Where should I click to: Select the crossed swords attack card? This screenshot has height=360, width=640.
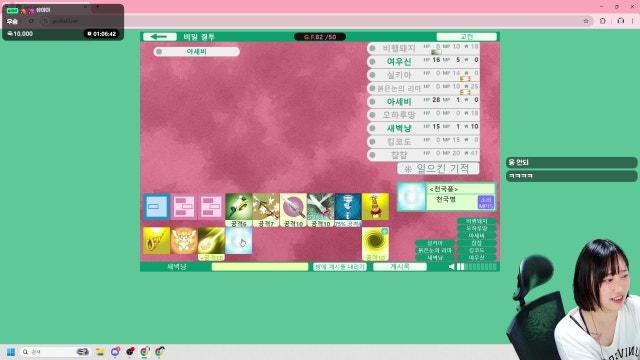click(x=320, y=210)
